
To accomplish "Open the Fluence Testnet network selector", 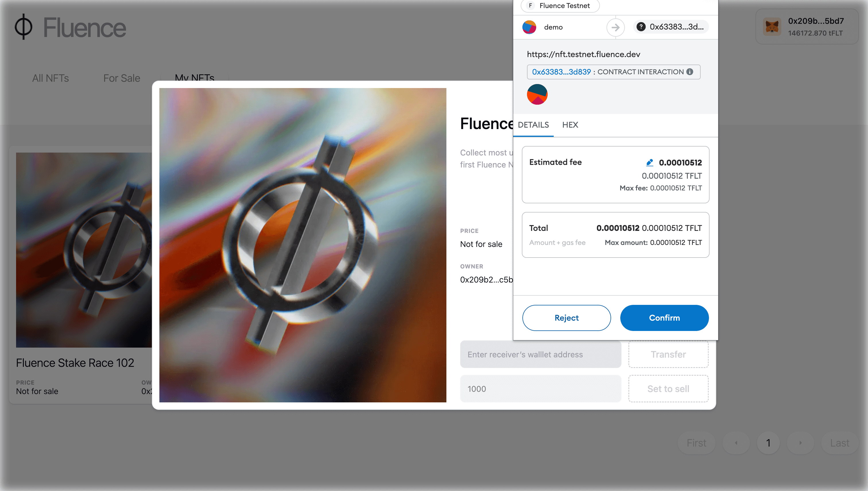I will (560, 6).
